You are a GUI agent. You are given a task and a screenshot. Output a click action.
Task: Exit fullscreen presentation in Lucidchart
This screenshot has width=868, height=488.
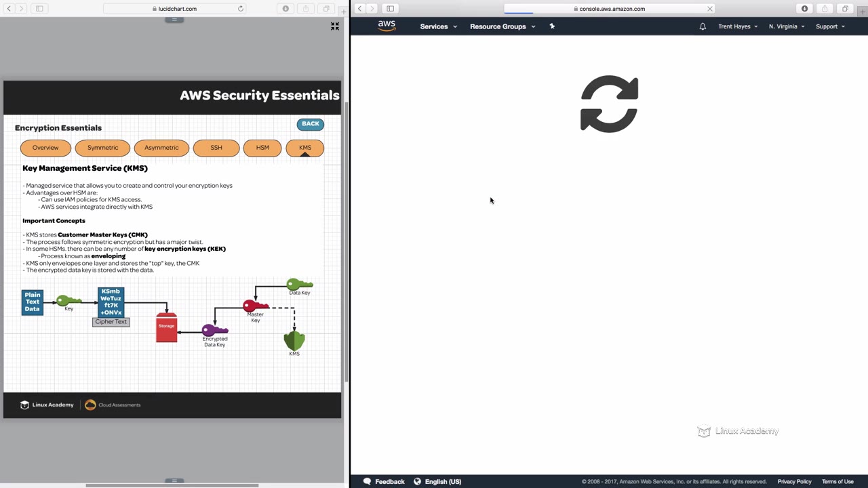[335, 26]
